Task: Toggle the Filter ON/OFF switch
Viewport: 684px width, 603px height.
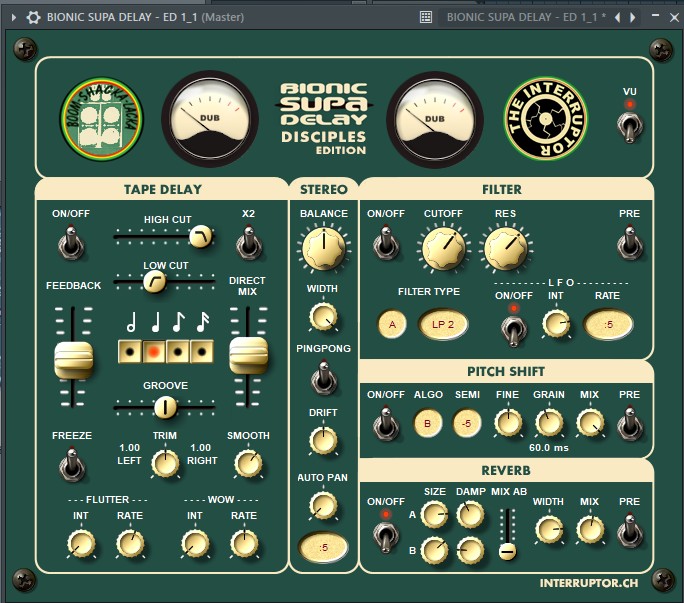Action: tap(386, 242)
